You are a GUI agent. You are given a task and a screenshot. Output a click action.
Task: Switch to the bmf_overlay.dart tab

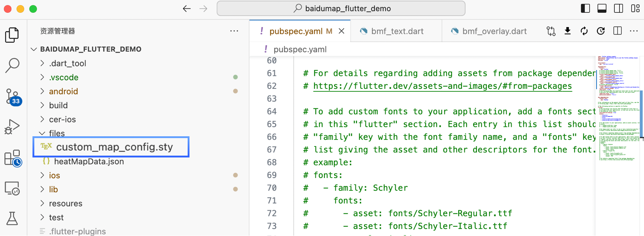(x=494, y=31)
